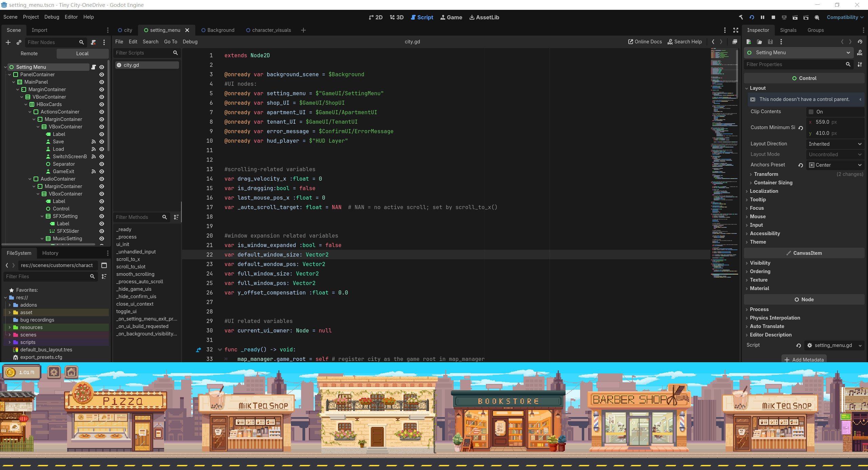Image resolution: width=868 pixels, height=470 pixels.
Task: Hide the ActionsContainer node
Action: tap(101, 112)
